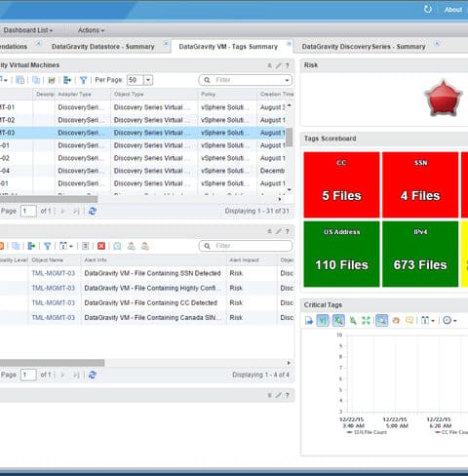Select the File Containing Canada SIN alert row

click(x=147, y=318)
